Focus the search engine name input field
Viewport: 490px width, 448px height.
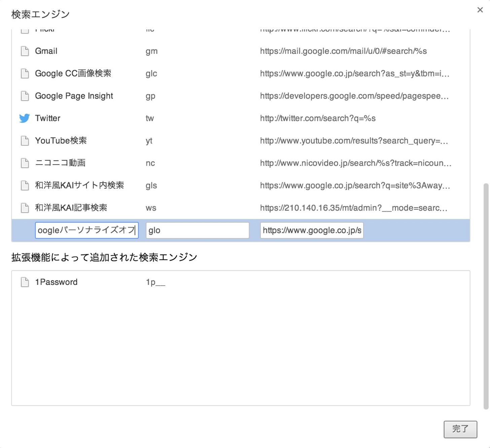click(x=87, y=230)
